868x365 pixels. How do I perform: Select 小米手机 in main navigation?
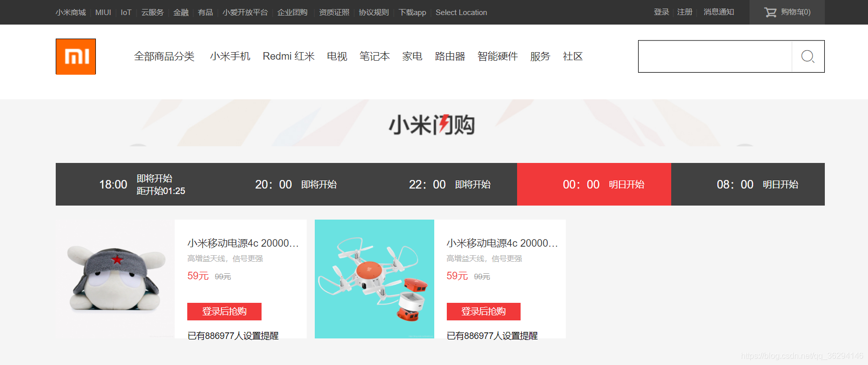coord(230,56)
